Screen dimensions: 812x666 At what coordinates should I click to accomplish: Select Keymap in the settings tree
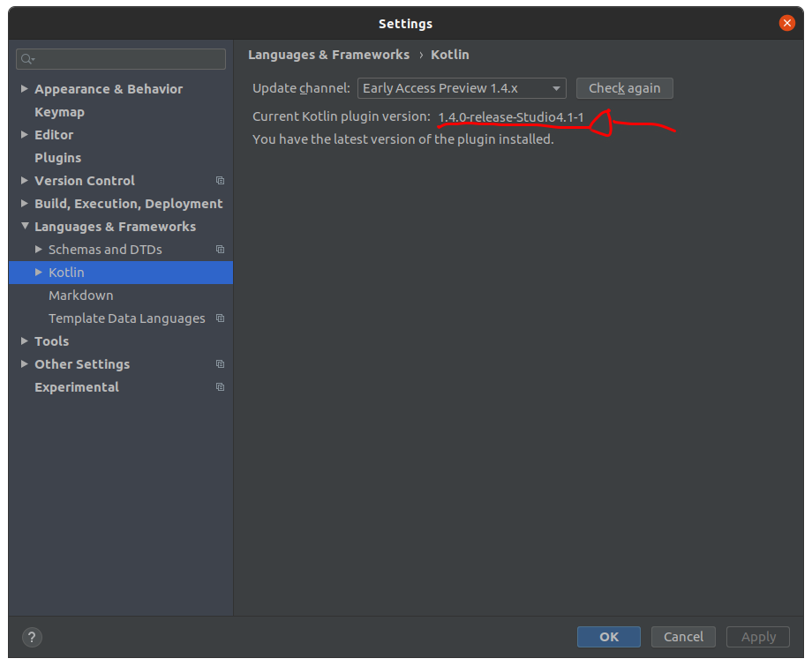click(x=59, y=112)
